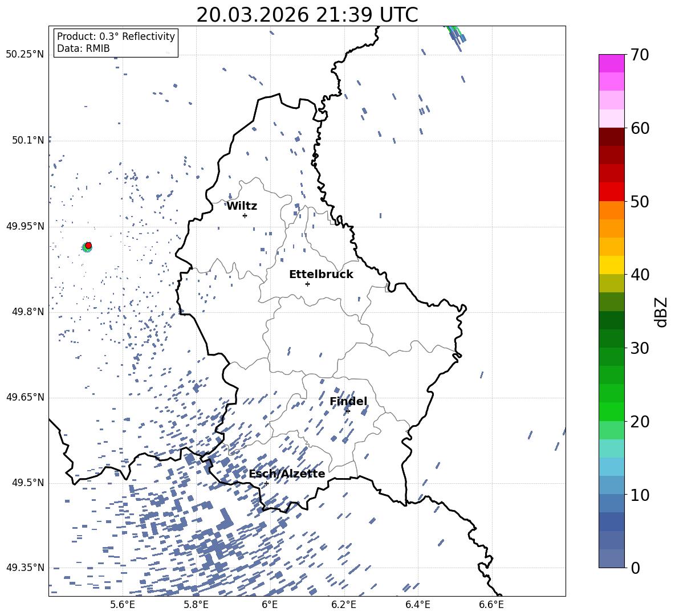This screenshot has width=675, height=616.
Task: Click the 49.8°N latitude label
Action: point(27,312)
